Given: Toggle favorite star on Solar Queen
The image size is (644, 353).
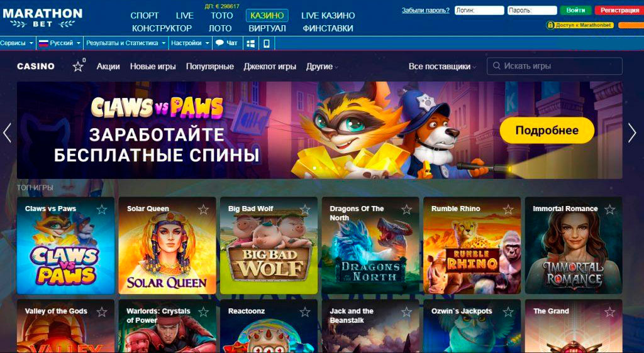Looking at the screenshot, I should coord(203,210).
